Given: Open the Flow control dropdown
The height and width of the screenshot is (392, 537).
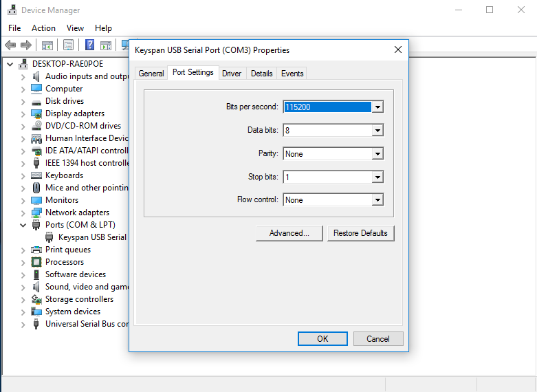Looking at the screenshot, I should click(x=377, y=200).
